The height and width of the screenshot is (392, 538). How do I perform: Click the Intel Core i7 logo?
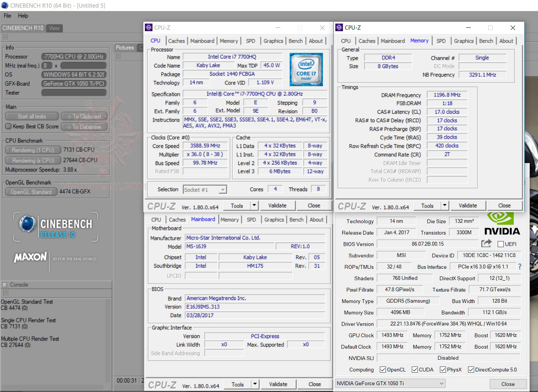click(x=306, y=69)
